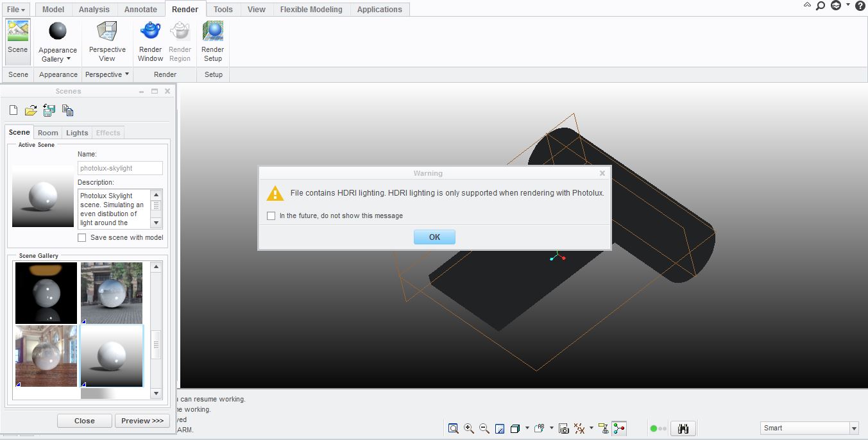Viewport: 868px width, 440px height.
Task: Open the File menu dropdown
Action: tap(17, 10)
